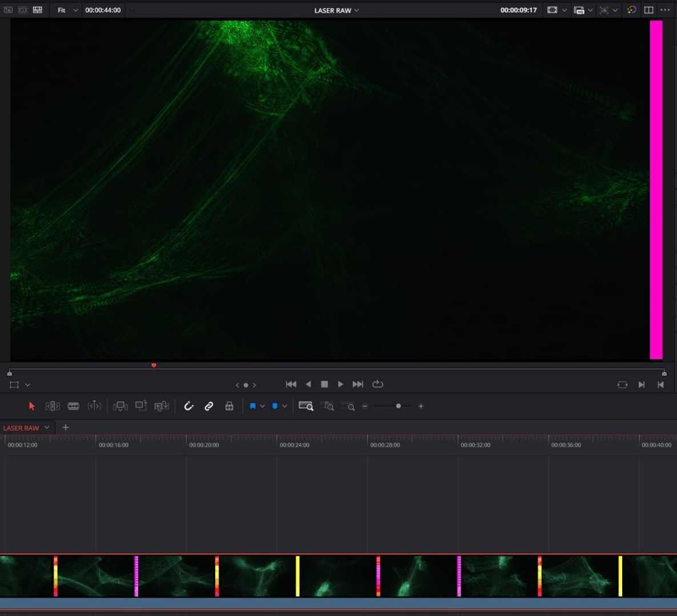
Task: Adjust the timeline zoom slider
Action: tap(398, 406)
